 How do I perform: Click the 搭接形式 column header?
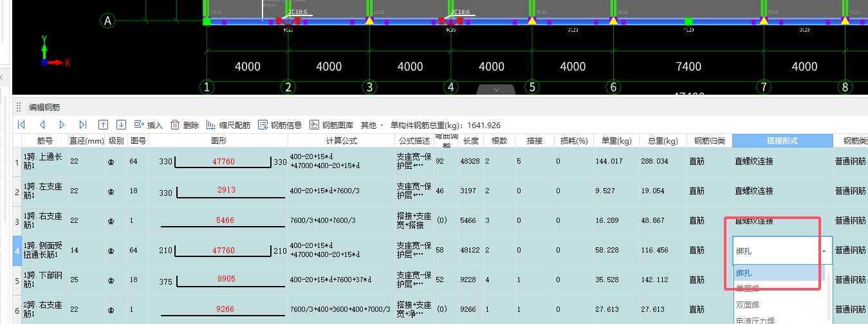coord(782,140)
